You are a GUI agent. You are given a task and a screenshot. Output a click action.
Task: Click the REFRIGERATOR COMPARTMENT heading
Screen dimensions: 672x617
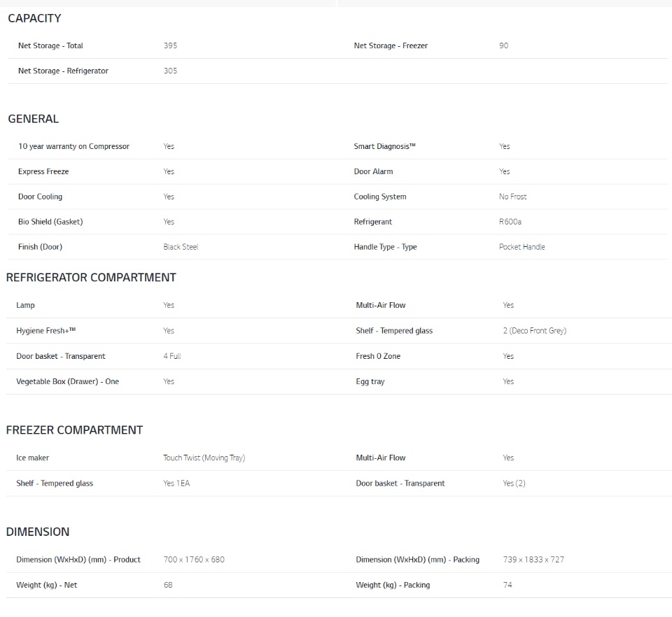[x=91, y=278]
